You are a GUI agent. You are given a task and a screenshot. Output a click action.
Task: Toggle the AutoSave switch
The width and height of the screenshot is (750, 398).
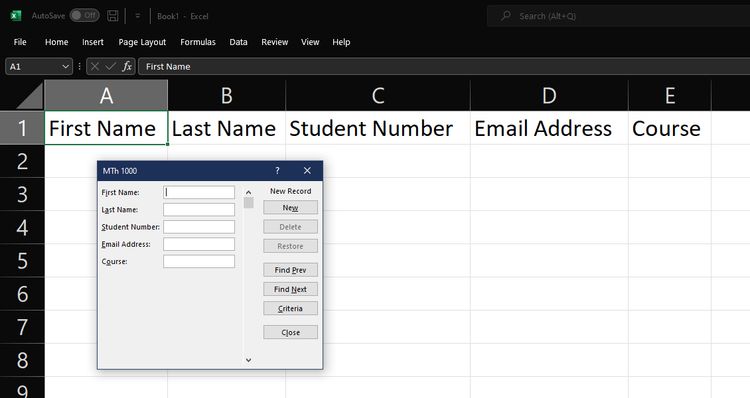pyautogui.click(x=84, y=15)
